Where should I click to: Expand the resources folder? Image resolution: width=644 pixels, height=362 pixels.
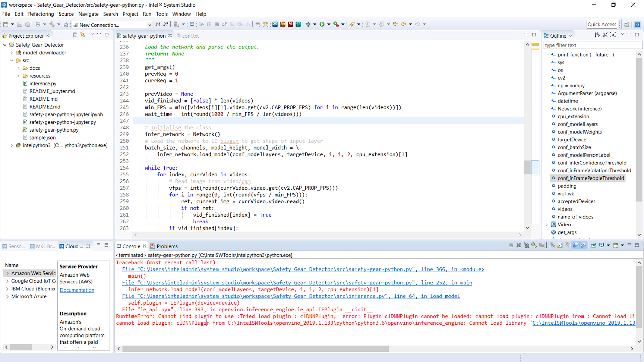point(18,76)
